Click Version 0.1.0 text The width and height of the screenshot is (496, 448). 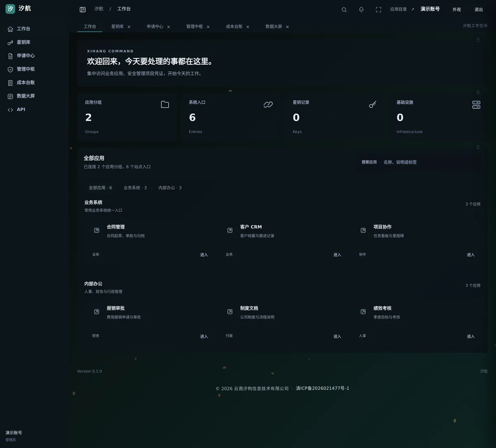[89, 371]
